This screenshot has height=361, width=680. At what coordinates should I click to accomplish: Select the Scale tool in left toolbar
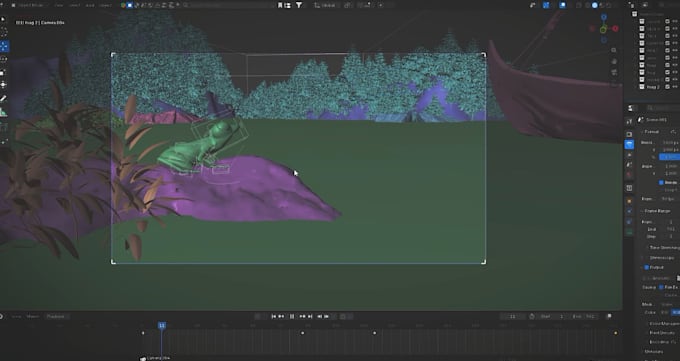[x=4, y=72]
